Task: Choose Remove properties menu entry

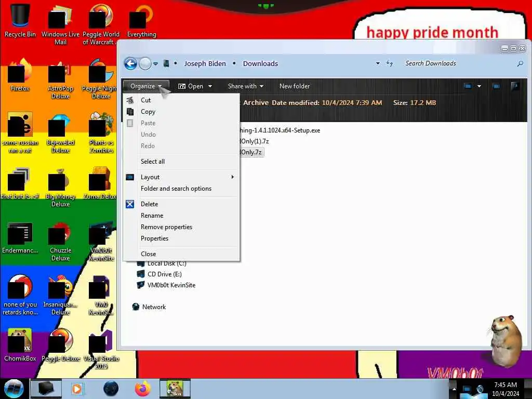Action: [x=181, y=227]
